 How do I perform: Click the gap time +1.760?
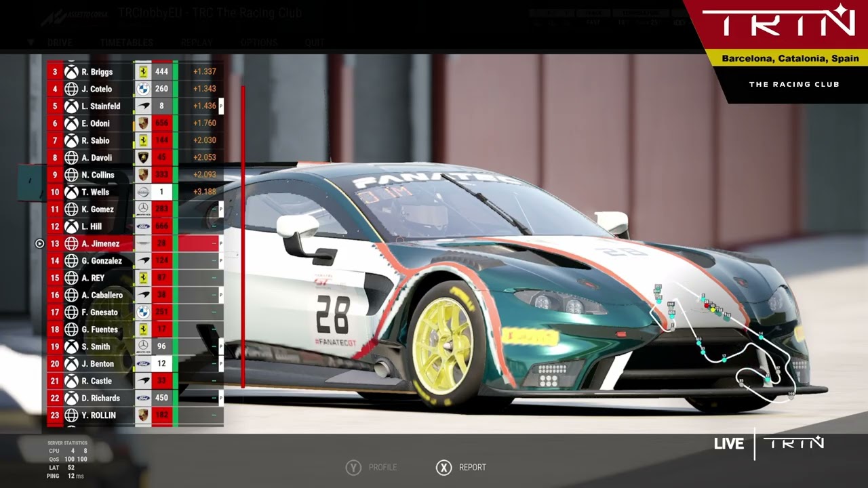(x=205, y=123)
